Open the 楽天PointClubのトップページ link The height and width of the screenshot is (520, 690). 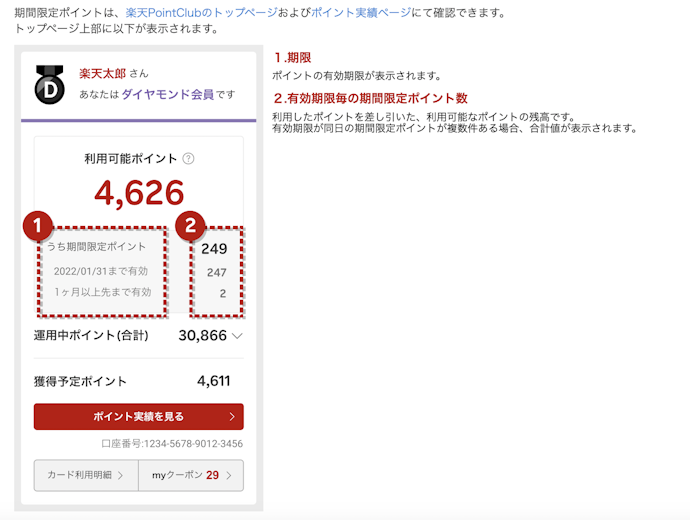coord(201,13)
